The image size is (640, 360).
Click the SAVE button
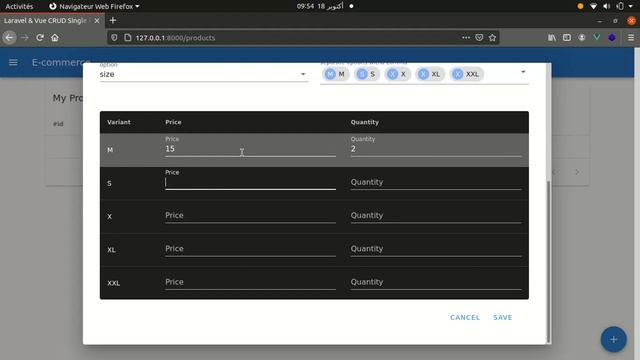[502, 317]
